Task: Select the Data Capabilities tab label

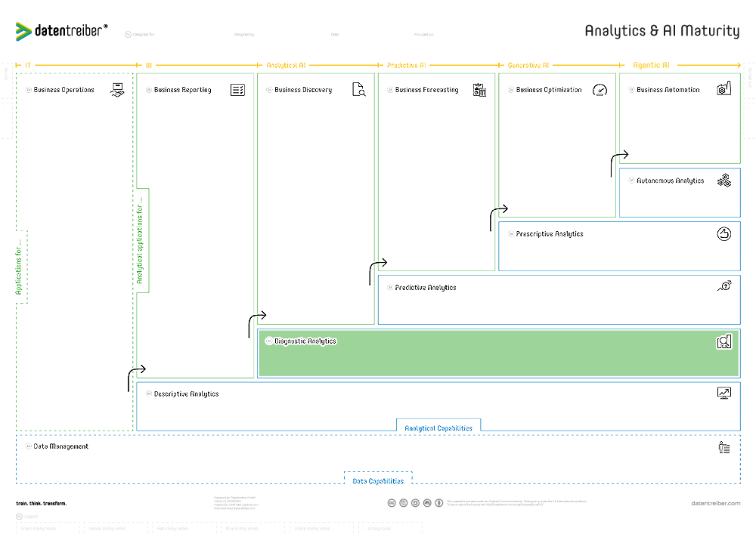Action: [x=378, y=481]
